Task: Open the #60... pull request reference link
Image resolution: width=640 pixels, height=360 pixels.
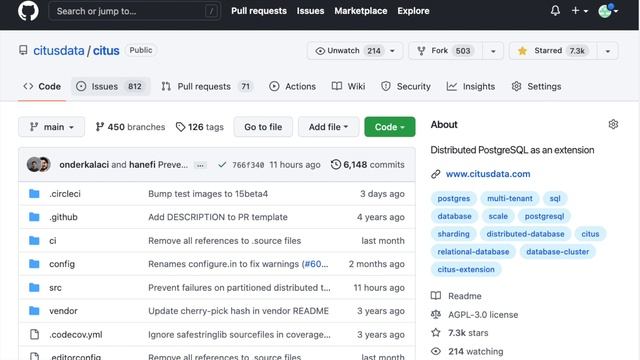Action: click(315, 264)
